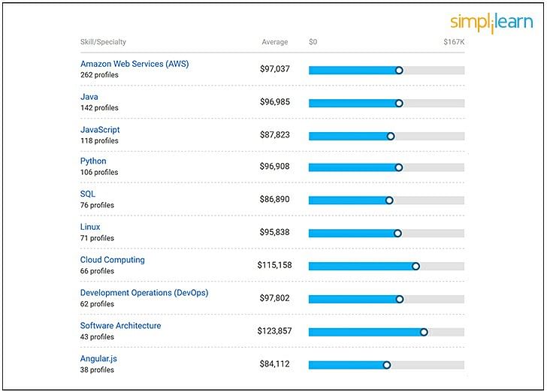Image resolution: width=547 pixels, height=392 pixels.
Task: Click the $0 scale label
Action: coord(313,42)
